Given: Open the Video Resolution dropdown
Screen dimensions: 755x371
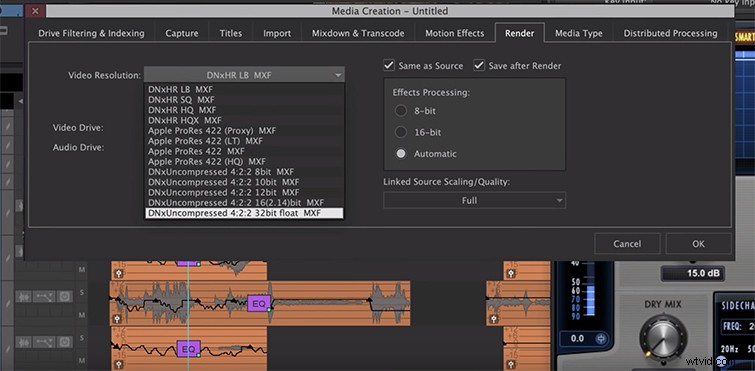Looking at the screenshot, I should tap(244, 75).
